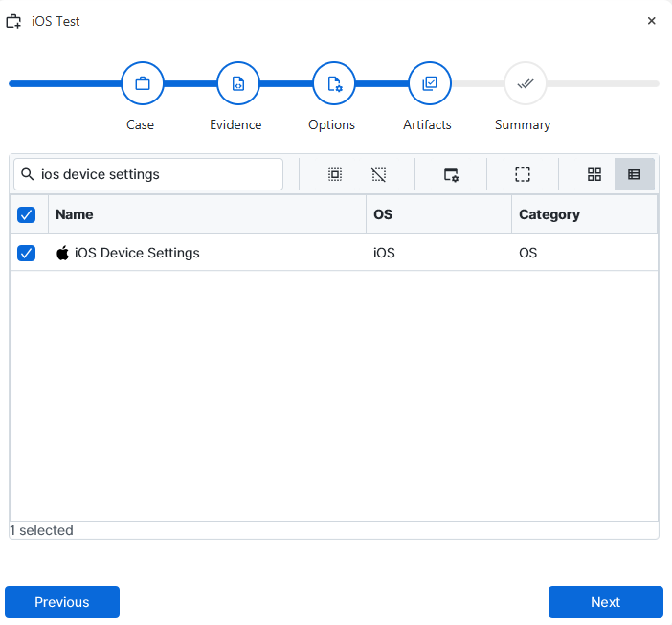This screenshot has height=625, width=672.
Task: Click the artifact search input field
Action: tap(158, 174)
